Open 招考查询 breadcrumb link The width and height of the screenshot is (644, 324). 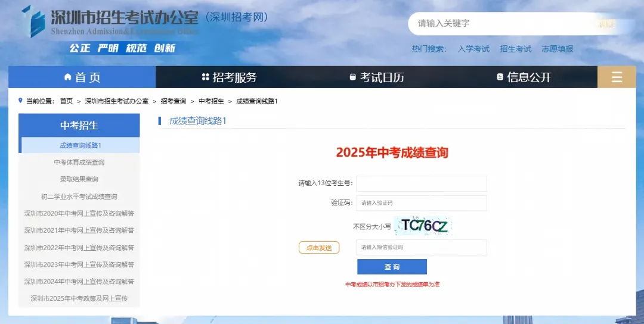click(174, 101)
